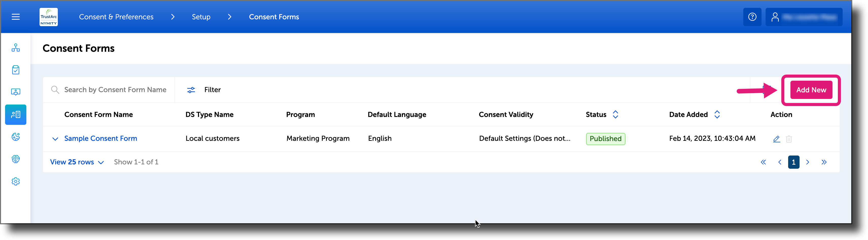The height and width of the screenshot is (240, 868).
Task: Select the workflow hierarchy sidebar icon
Action: pyautogui.click(x=15, y=48)
